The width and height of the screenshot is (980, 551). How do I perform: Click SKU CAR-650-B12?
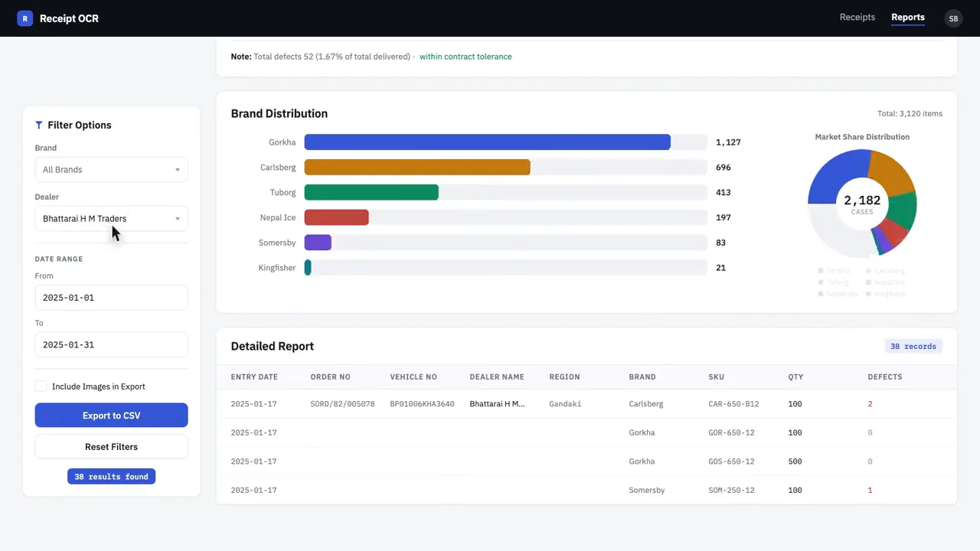pyautogui.click(x=733, y=404)
